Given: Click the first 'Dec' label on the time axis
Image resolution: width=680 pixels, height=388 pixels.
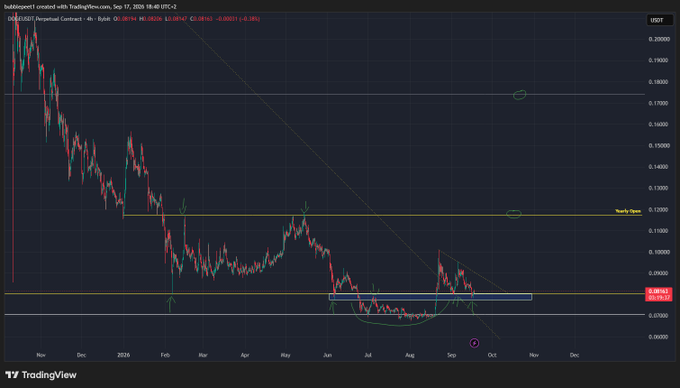Looking at the screenshot, I should [81, 355].
